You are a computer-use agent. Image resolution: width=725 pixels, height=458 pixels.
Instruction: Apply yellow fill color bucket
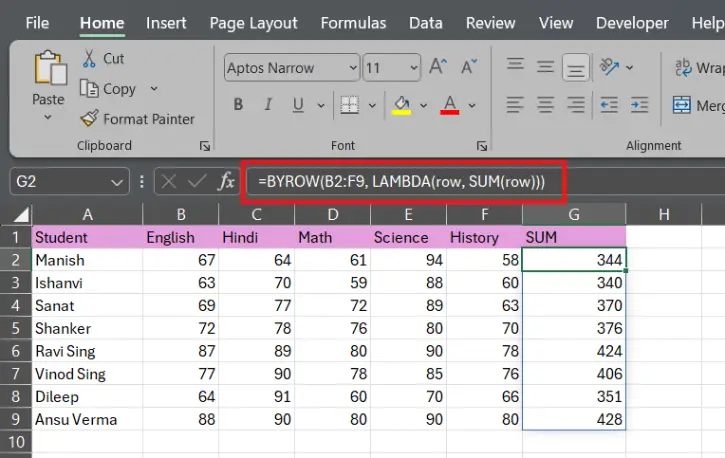tap(402, 105)
